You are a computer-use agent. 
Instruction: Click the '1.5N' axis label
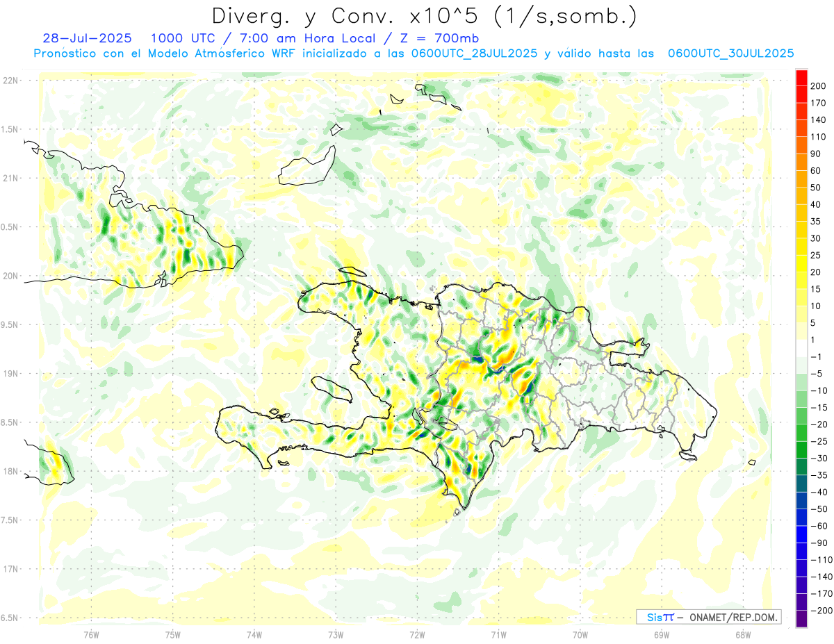[x=10, y=130]
